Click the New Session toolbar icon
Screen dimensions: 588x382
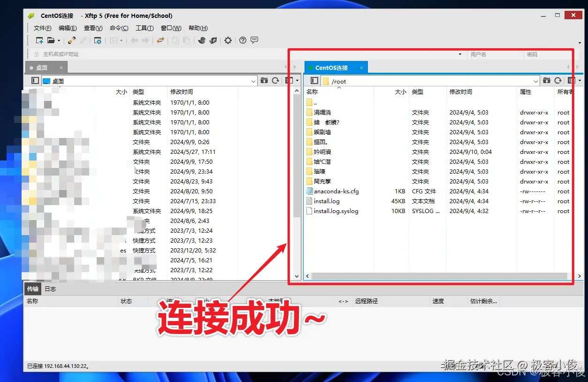[x=40, y=40]
